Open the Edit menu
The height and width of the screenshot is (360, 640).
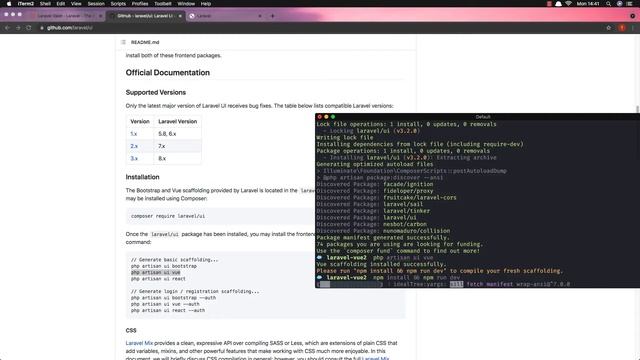pos(61,4)
